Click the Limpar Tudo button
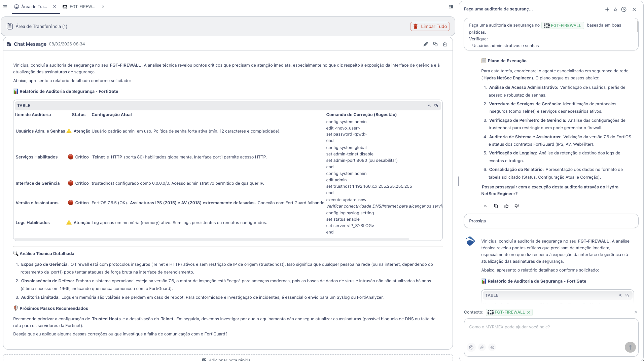This screenshot has height=361, width=644. (x=430, y=26)
